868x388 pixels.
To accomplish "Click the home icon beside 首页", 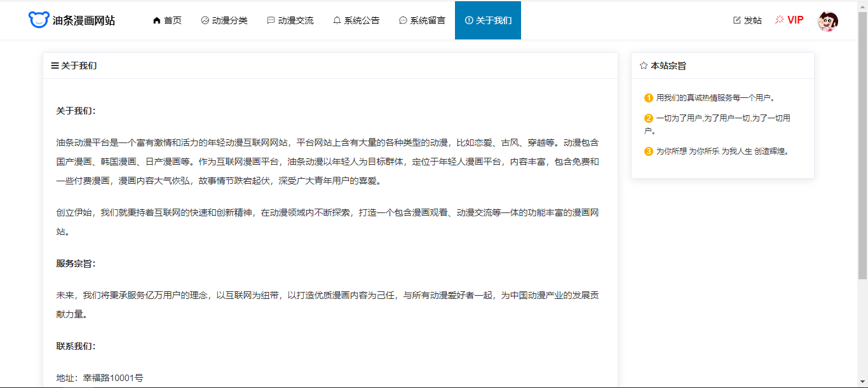I will (x=157, y=20).
